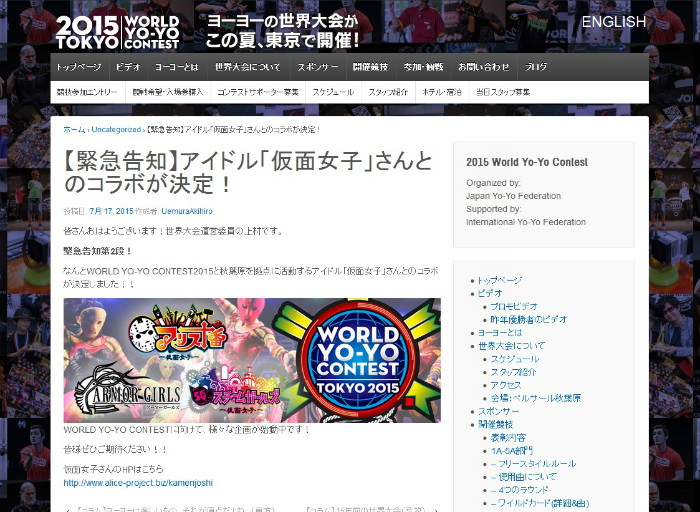Open アクセス in the sidebar list
The width and height of the screenshot is (700, 512).
coord(506,385)
